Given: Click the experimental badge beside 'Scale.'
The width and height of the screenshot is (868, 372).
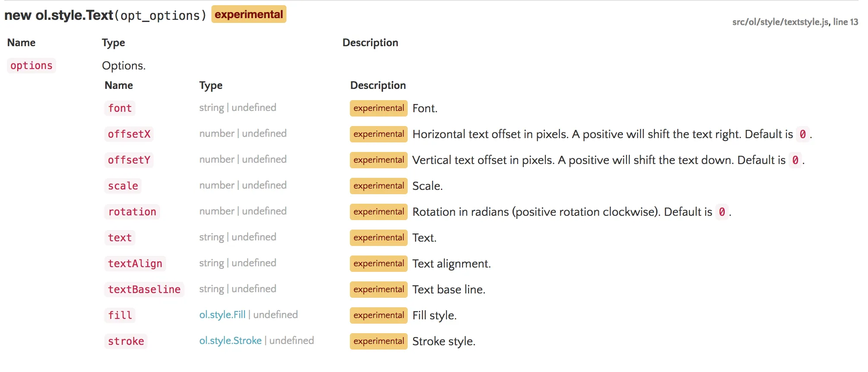Looking at the screenshot, I should (378, 186).
